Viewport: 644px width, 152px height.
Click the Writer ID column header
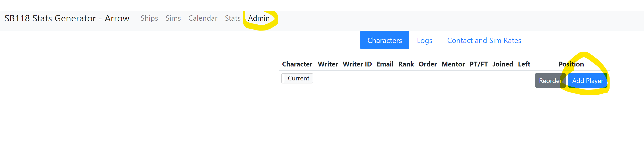(x=357, y=64)
